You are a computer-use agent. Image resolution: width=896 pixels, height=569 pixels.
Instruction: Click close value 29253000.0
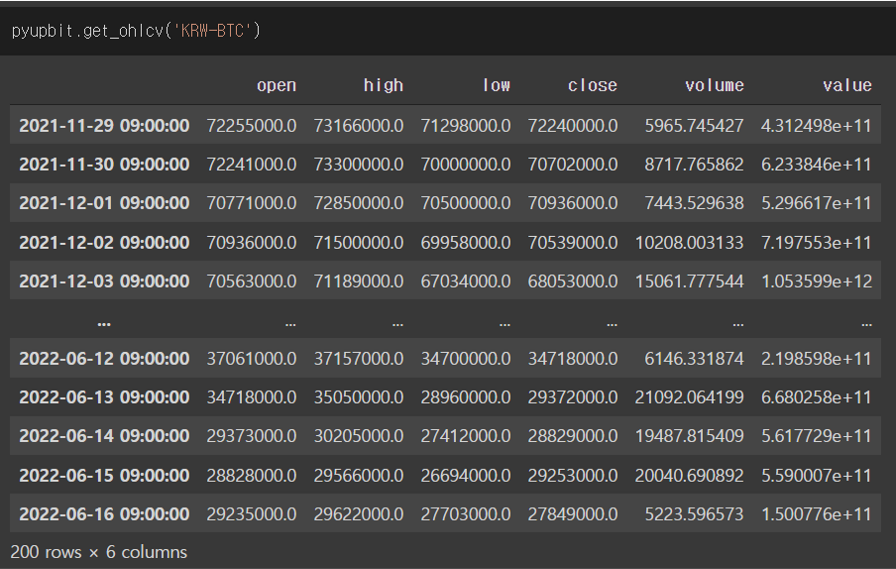pyautogui.click(x=573, y=476)
